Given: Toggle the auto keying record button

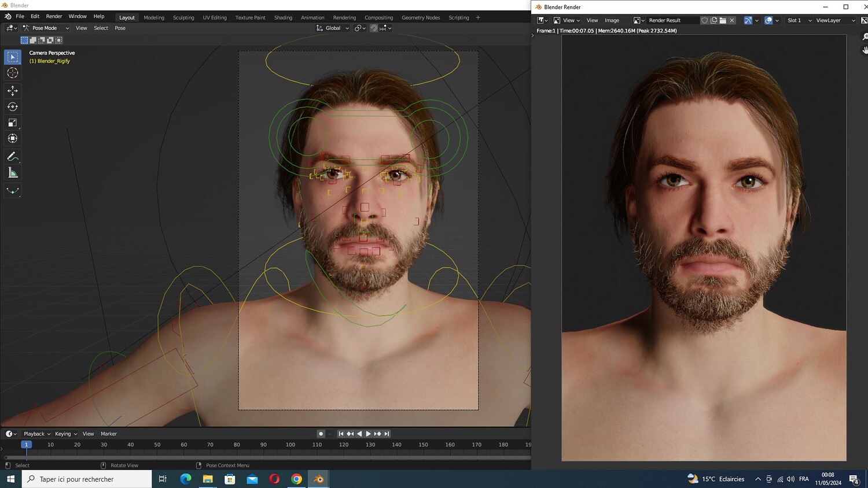Looking at the screenshot, I should 321,434.
